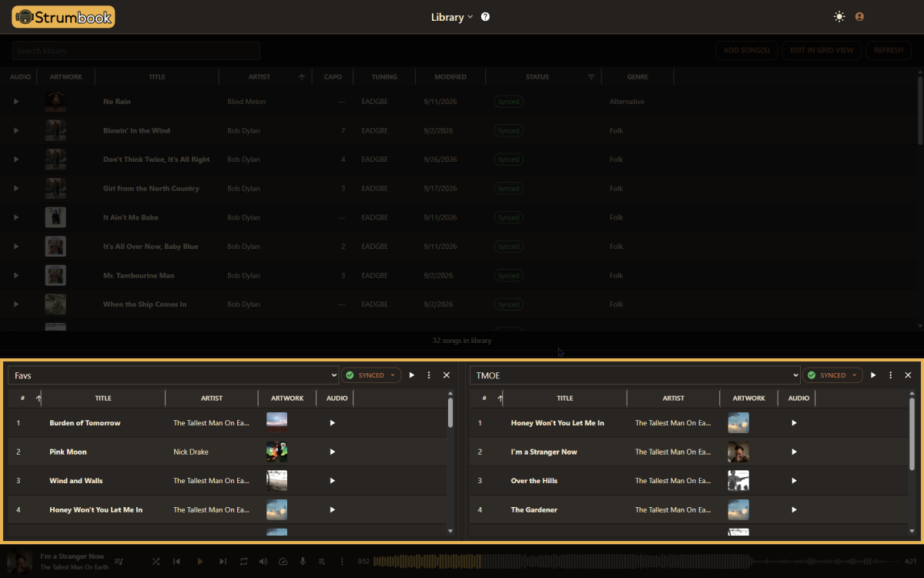Sort Favs playlist by number column
The image size is (924, 578).
(22, 398)
